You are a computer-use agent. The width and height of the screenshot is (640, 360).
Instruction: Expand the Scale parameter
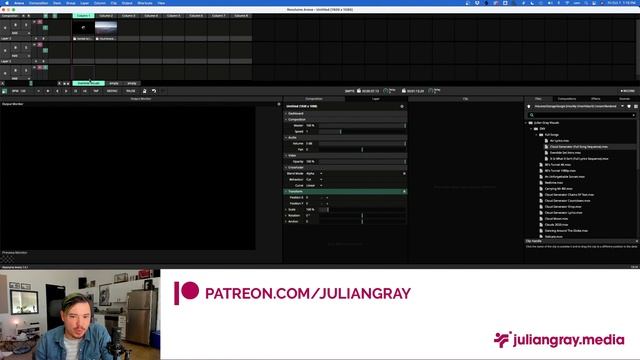pyautogui.click(x=286, y=209)
